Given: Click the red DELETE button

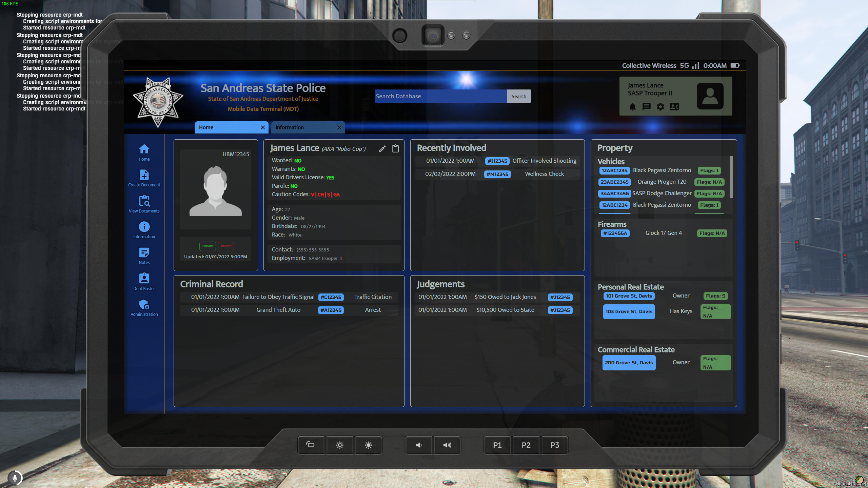Looking at the screenshot, I should point(226,246).
